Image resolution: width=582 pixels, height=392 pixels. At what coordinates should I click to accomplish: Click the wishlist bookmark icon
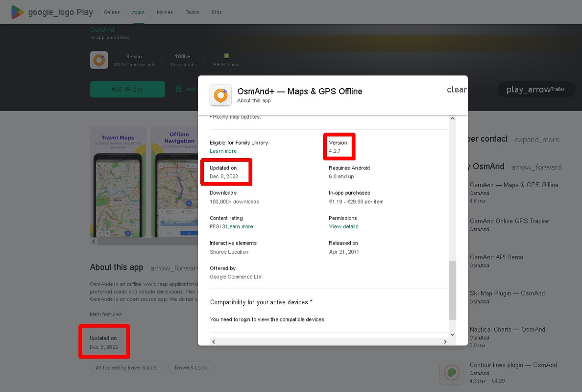tap(178, 89)
